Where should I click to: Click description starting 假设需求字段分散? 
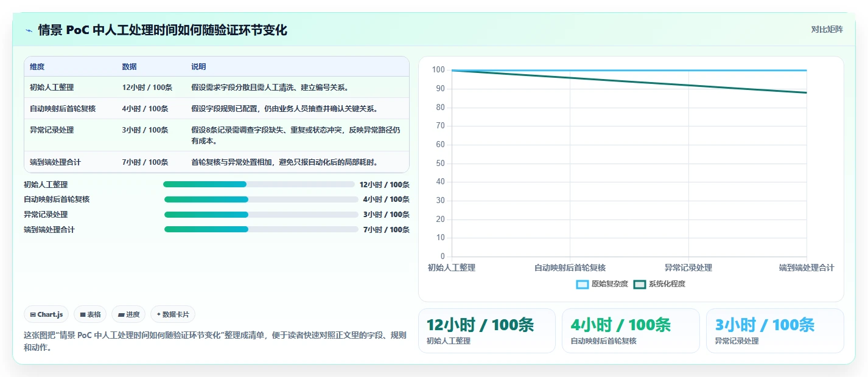pos(270,88)
